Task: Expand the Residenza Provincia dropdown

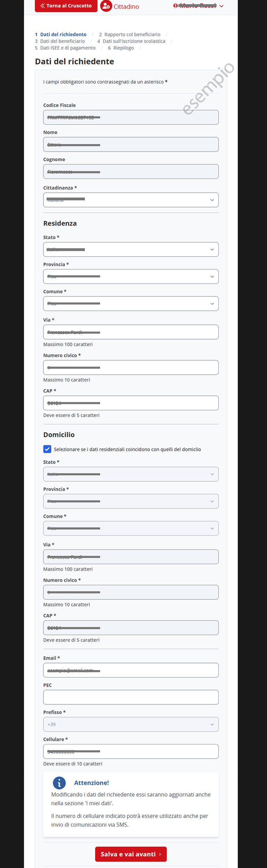Action: (131, 277)
